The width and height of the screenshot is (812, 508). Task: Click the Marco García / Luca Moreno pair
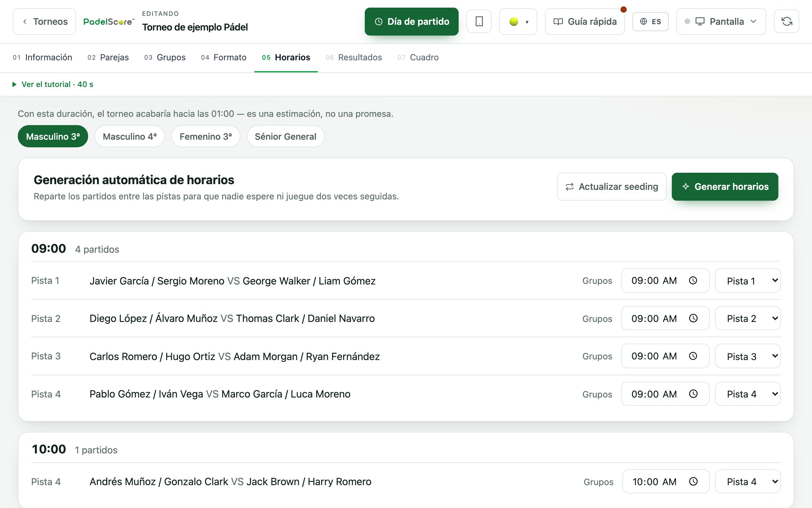click(286, 394)
